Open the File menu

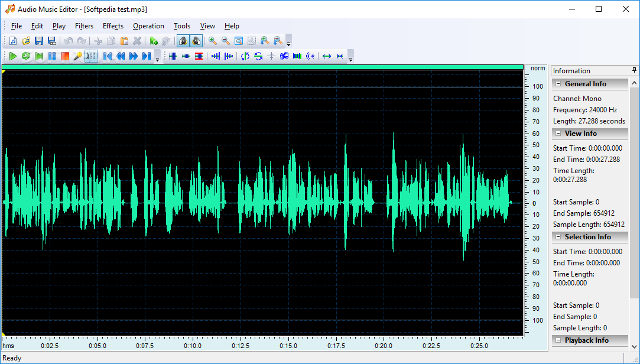point(17,26)
